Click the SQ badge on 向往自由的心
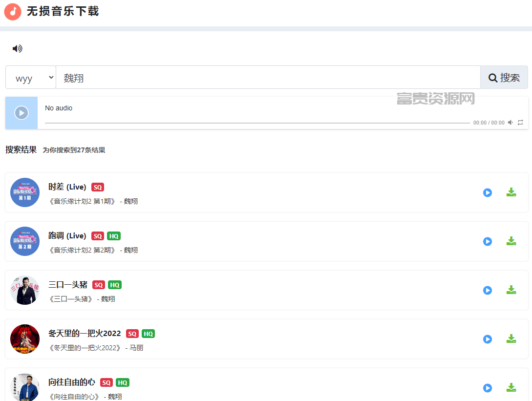532x401 pixels. (106, 382)
